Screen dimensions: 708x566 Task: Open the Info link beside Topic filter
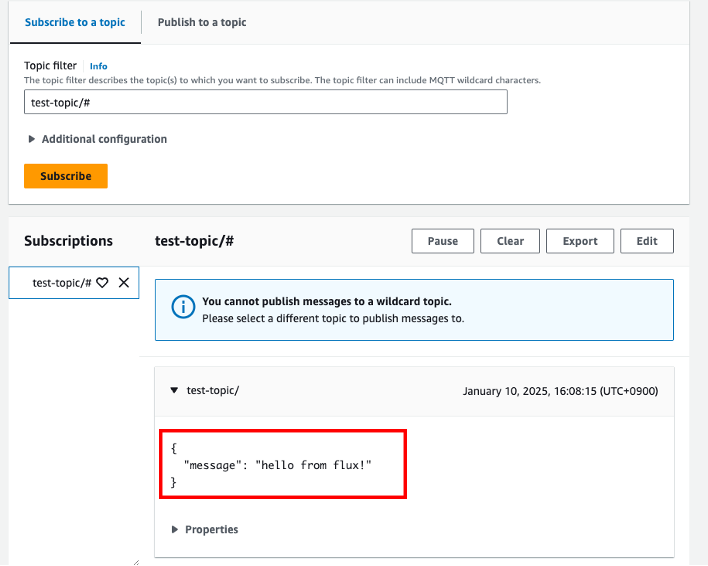pyautogui.click(x=98, y=66)
